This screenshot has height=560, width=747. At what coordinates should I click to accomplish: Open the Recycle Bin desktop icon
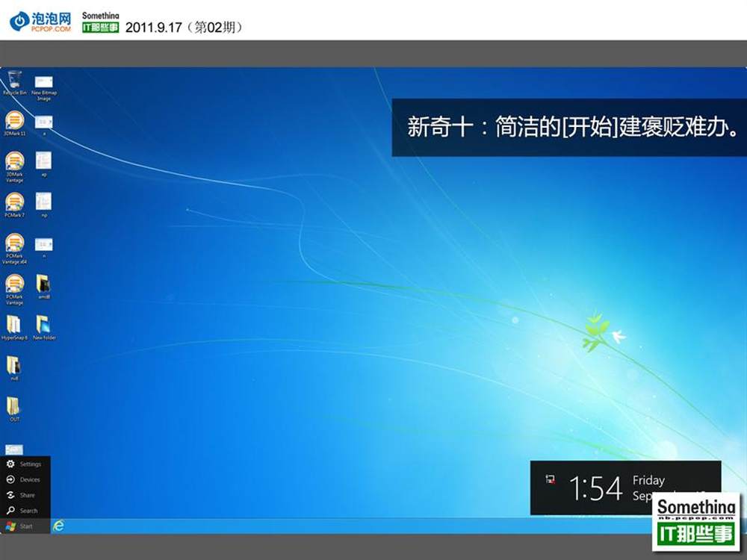click(x=15, y=82)
